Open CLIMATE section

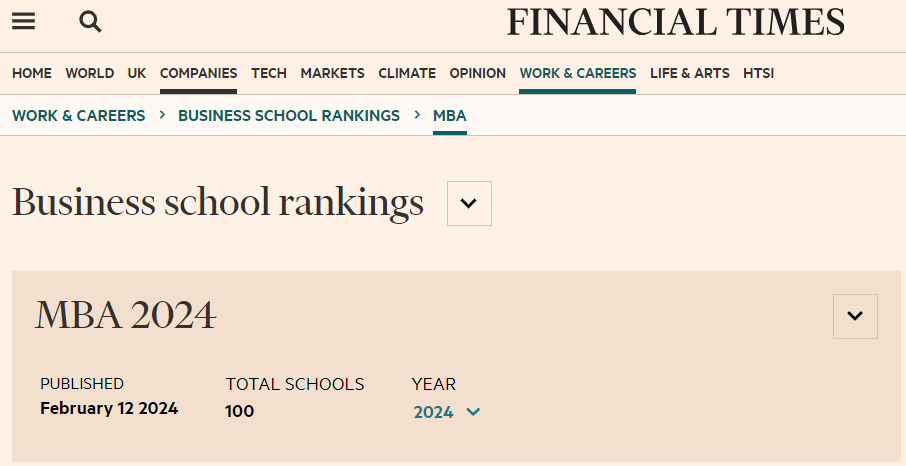pos(407,73)
